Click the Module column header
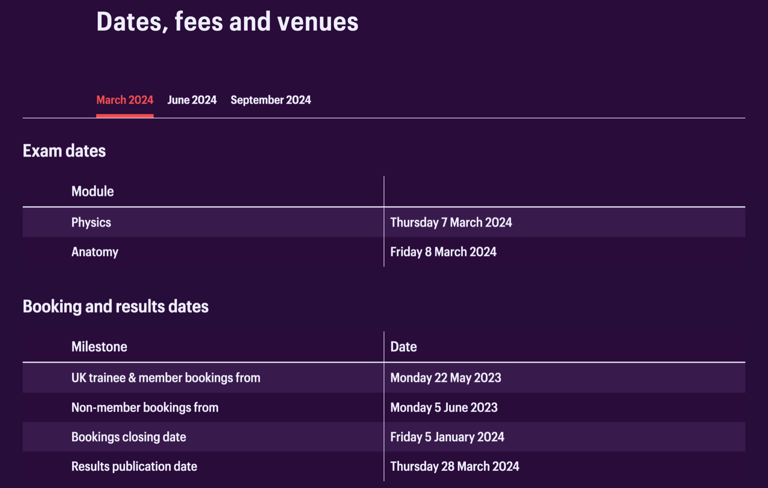This screenshot has width=768, height=488. click(x=92, y=191)
